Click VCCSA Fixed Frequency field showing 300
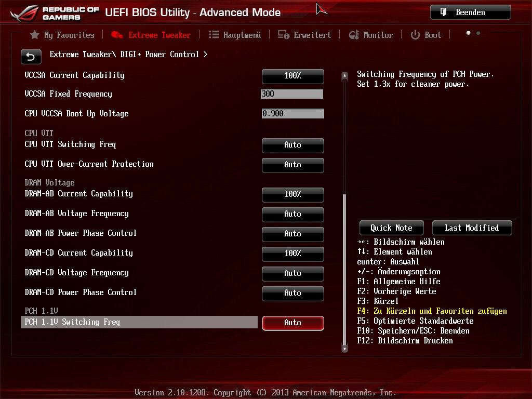 coord(292,94)
